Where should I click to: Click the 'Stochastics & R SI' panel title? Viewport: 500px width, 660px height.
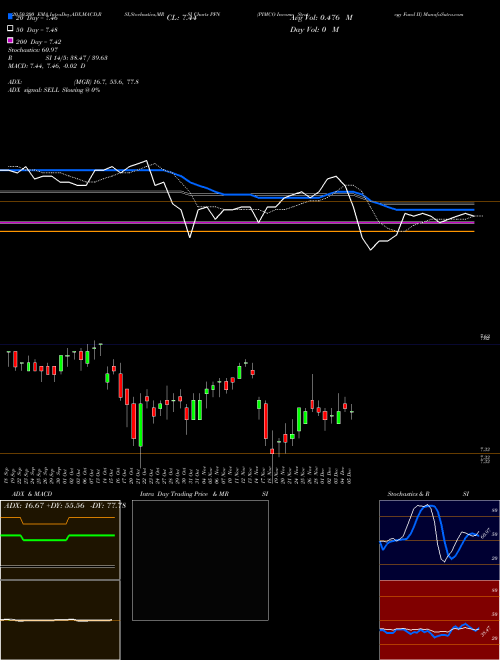pyautogui.click(x=428, y=494)
